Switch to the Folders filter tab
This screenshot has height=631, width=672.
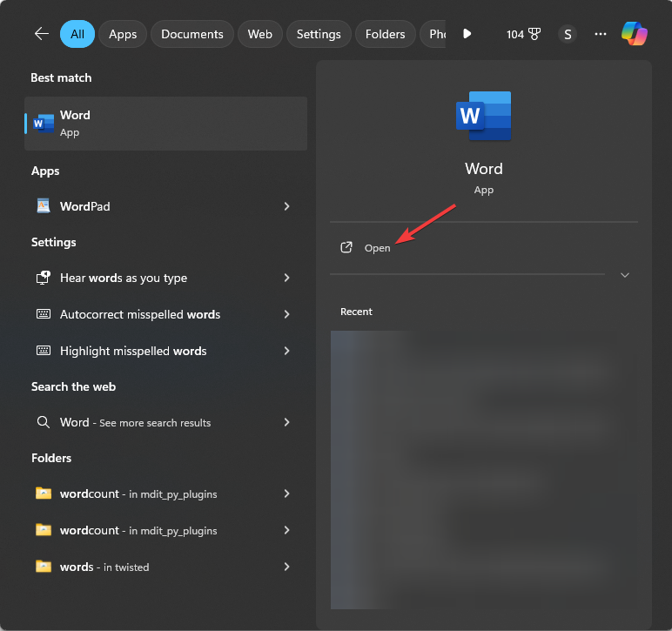coord(385,34)
